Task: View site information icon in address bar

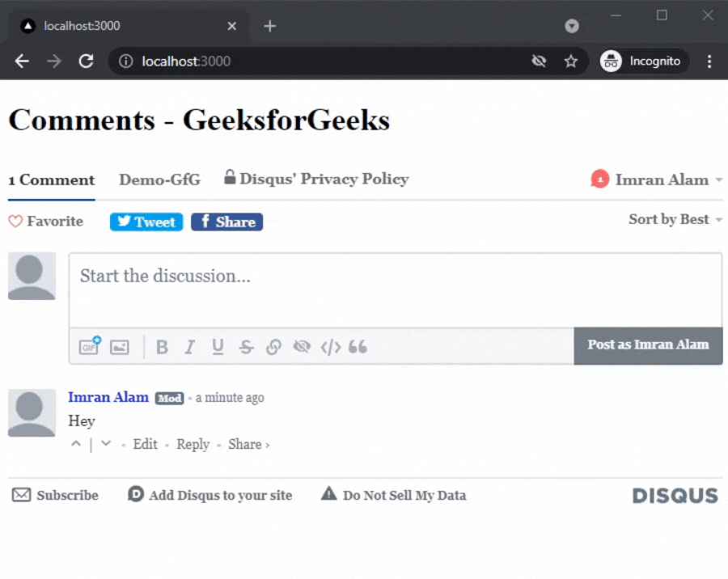Action: (x=125, y=61)
